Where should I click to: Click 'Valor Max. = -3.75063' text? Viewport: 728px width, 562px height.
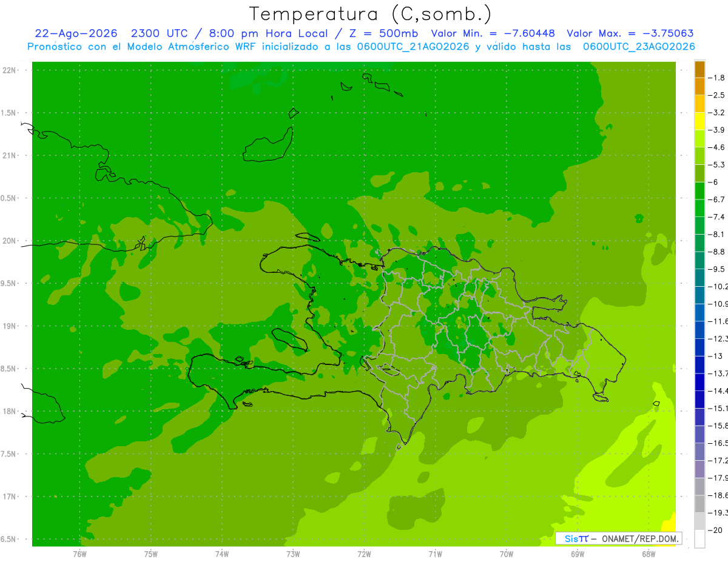tap(630, 33)
